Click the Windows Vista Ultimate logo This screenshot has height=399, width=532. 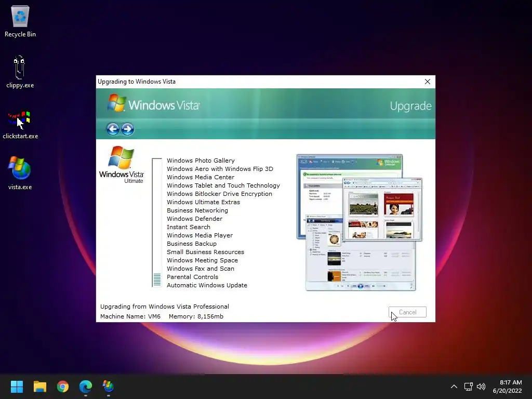pos(122,165)
